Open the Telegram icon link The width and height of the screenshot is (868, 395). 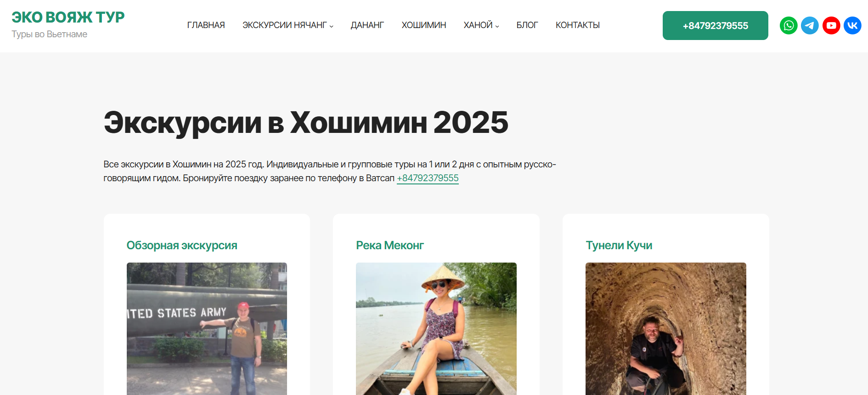click(x=810, y=25)
